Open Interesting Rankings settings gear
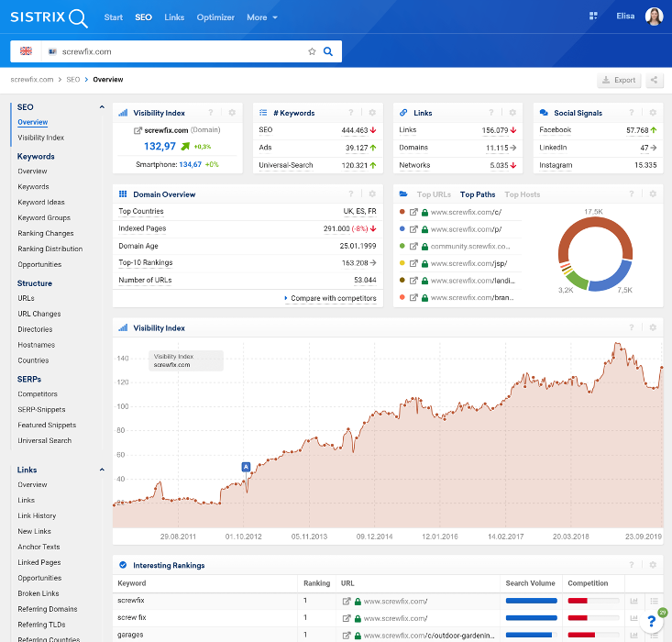The image size is (672, 642). coord(653,565)
